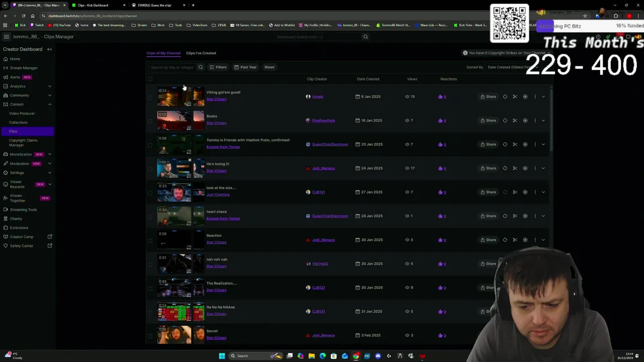This screenshot has width=644, height=362.
Task: Collapse the Creator Dashboard sidebar arrow
Action: pos(49,49)
